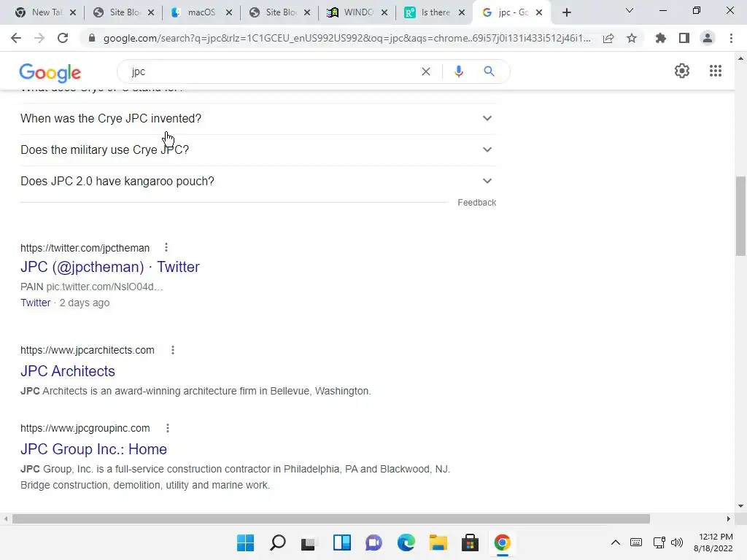Click the vertical scrollbar thumb
Viewport: 747px width, 560px height.
point(740,216)
